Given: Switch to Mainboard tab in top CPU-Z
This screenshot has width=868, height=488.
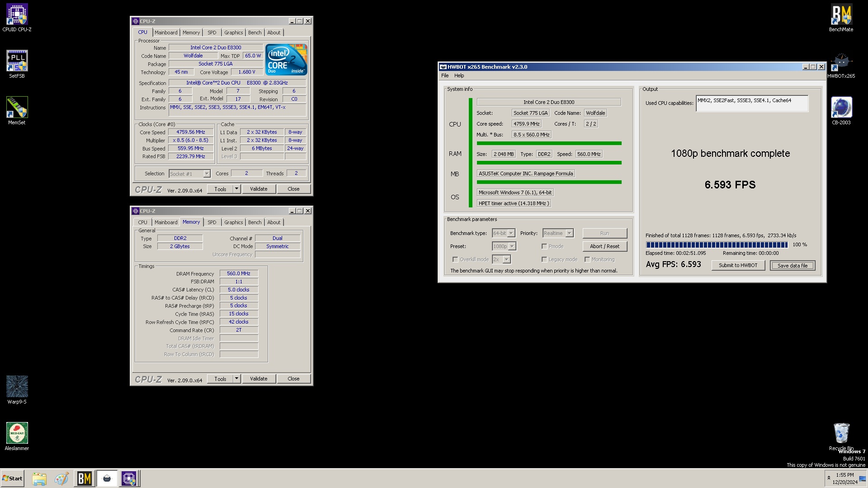Looking at the screenshot, I should click(x=166, y=33).
